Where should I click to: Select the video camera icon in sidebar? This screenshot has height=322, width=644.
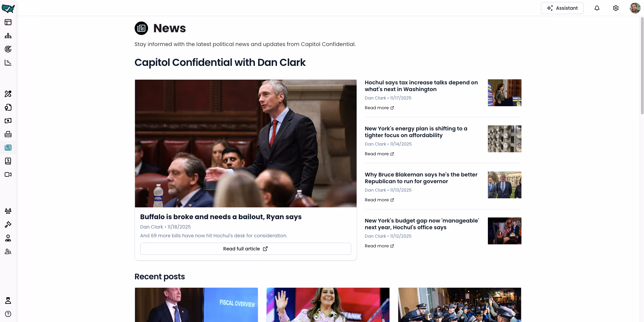8,174
